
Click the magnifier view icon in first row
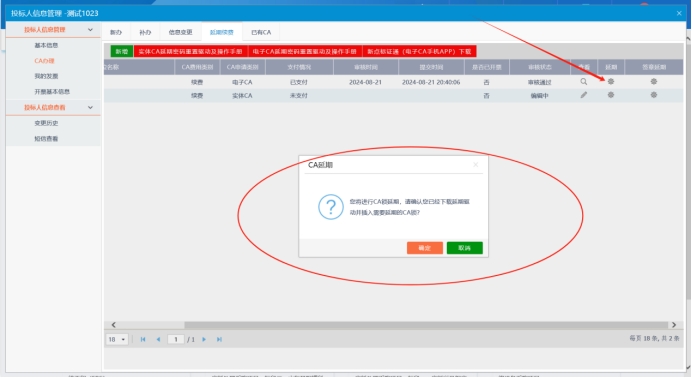(x=583, y=82)
